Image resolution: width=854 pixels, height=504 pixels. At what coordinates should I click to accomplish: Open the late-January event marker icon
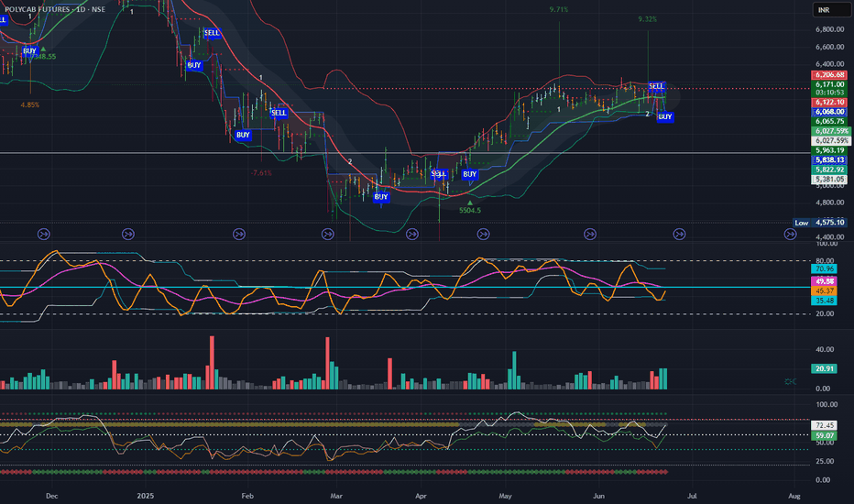pyautogui.click(x=239, y=235)
